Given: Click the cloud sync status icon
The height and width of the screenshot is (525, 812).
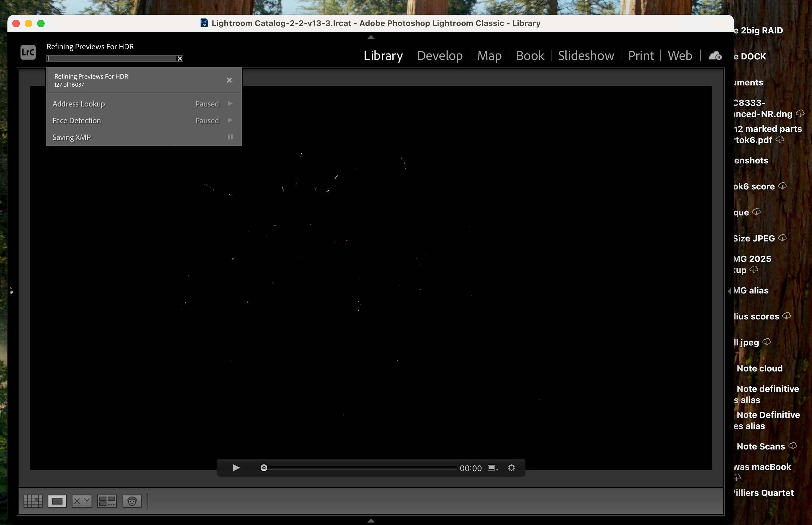Looking at the screenshot, I should coord(715,56).
